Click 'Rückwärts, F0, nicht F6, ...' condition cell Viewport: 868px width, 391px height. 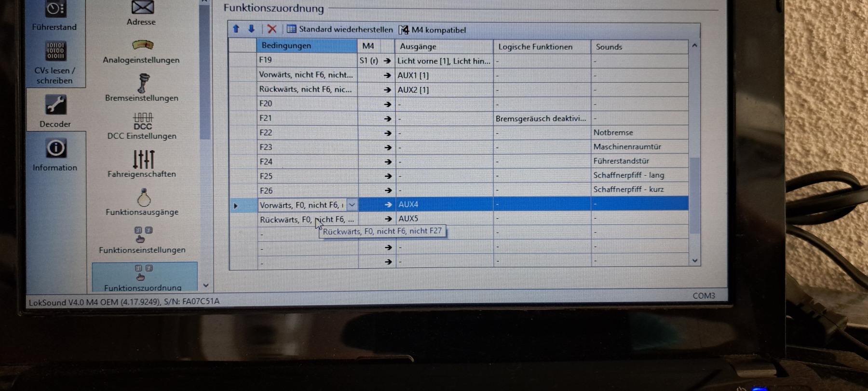[307, 219]
